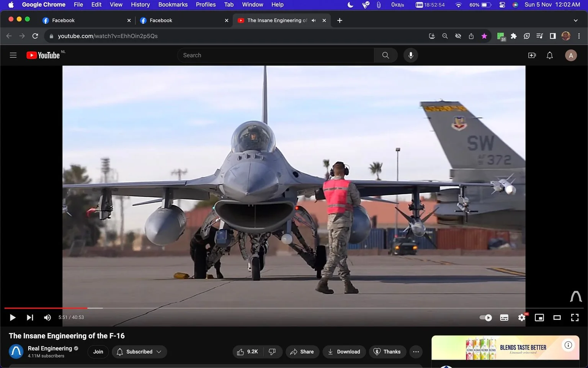
Task: Mute the video volume
Action: (x=47, y=317)
